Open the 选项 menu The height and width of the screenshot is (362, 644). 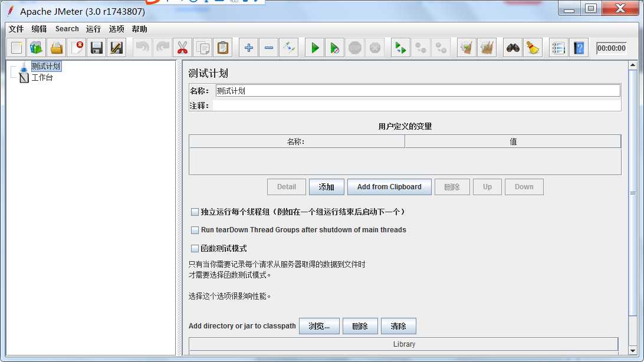point(116,29)
